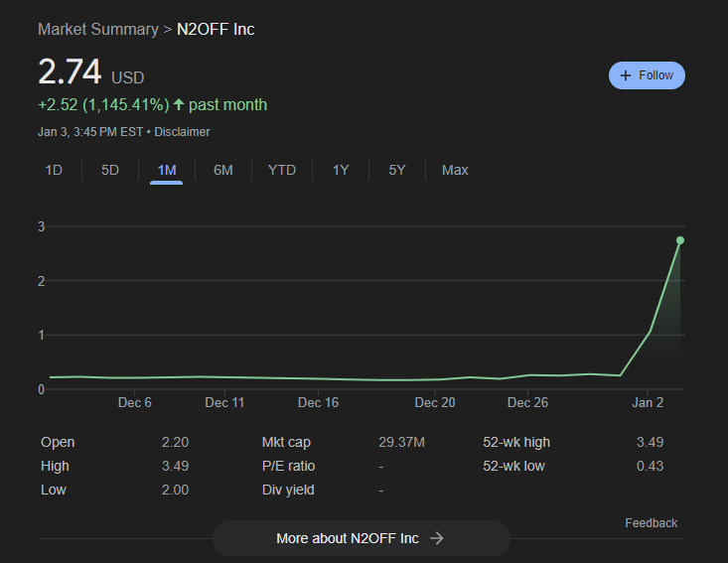Viewport: 728px width, 563px height.
Task: Click the green endpoint dot on chart
Action: [680, 240]
